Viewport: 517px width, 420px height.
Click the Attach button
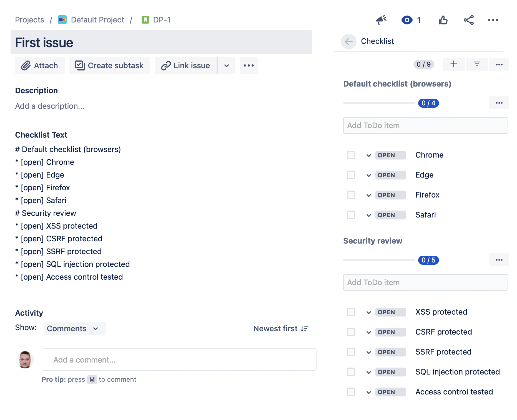pos(39,65)
